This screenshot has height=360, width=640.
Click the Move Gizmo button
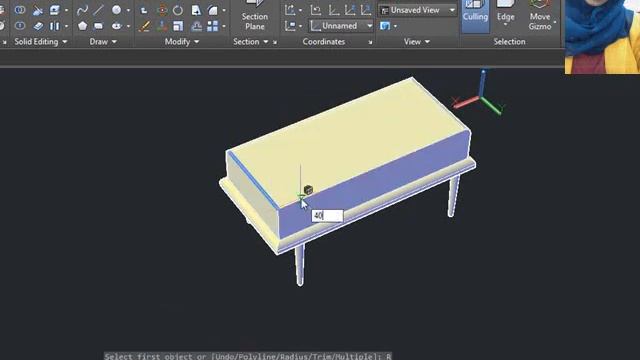click(x=540, y=16)
